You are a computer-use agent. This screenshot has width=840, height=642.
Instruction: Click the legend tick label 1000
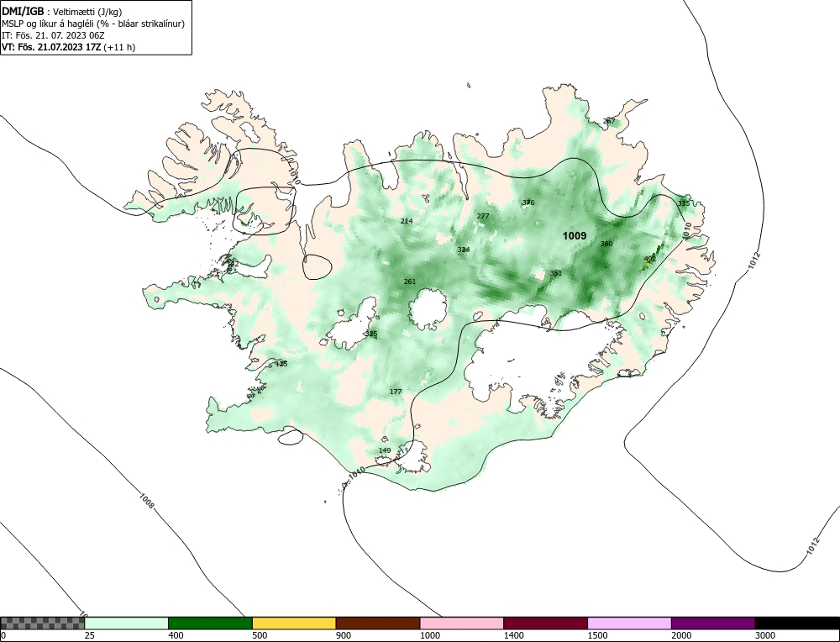point(429,635)
